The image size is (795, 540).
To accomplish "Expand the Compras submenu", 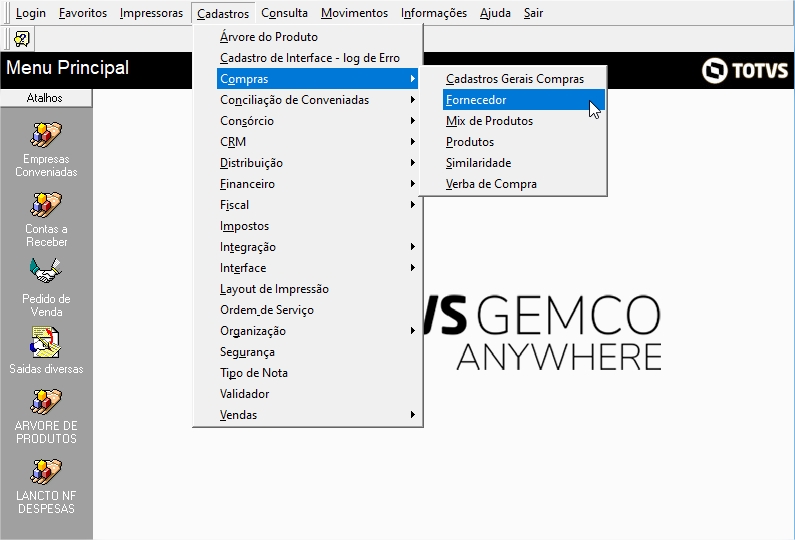I will tap(317, 79).
